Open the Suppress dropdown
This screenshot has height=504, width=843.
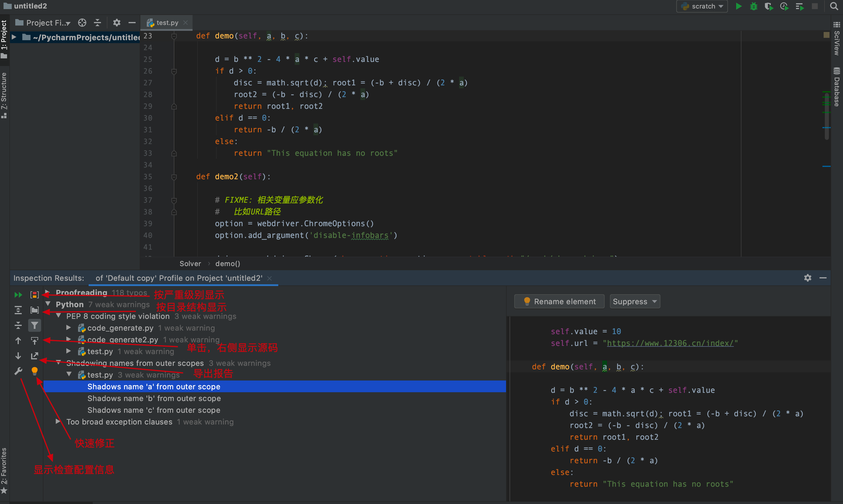[635, 302]
